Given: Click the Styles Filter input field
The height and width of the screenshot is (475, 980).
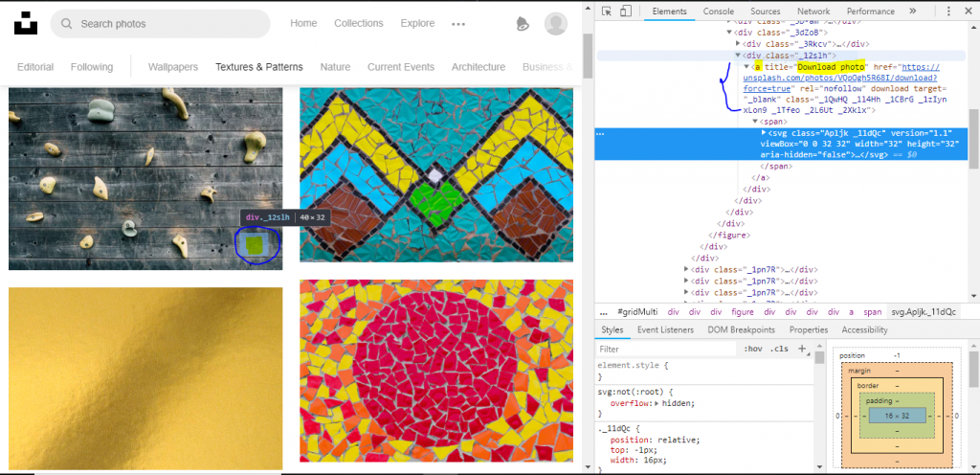Looking at the screenshot, I should click(667, 350).
